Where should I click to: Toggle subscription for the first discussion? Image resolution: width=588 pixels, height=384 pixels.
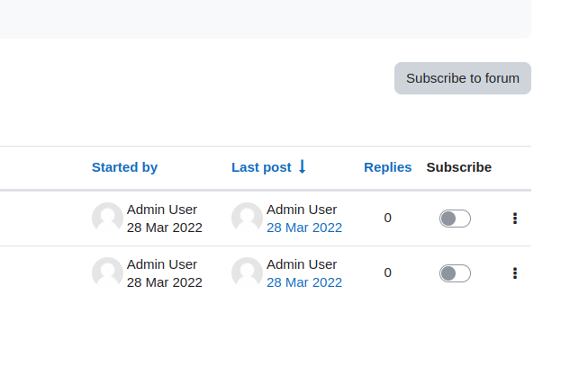click(x=455, y=219)
